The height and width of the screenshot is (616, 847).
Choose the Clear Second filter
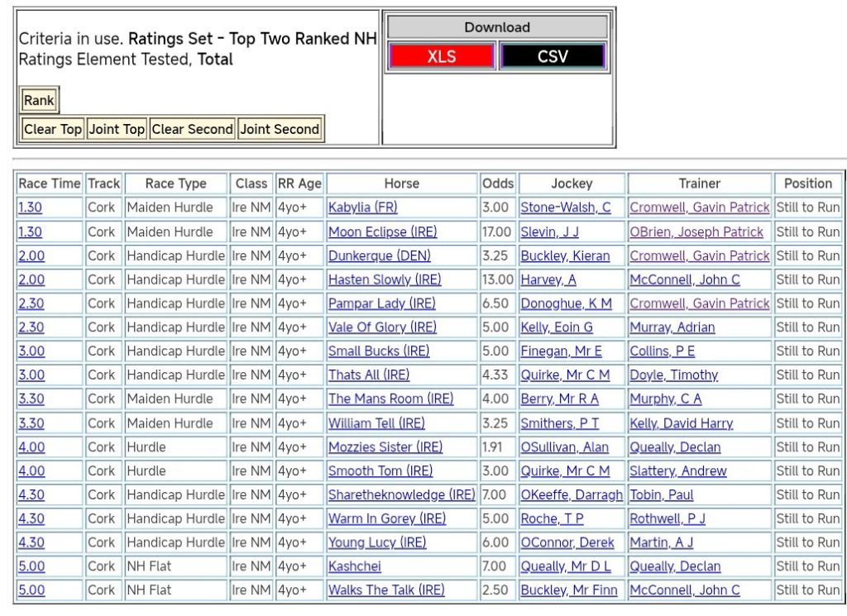[x=193, y=129]
